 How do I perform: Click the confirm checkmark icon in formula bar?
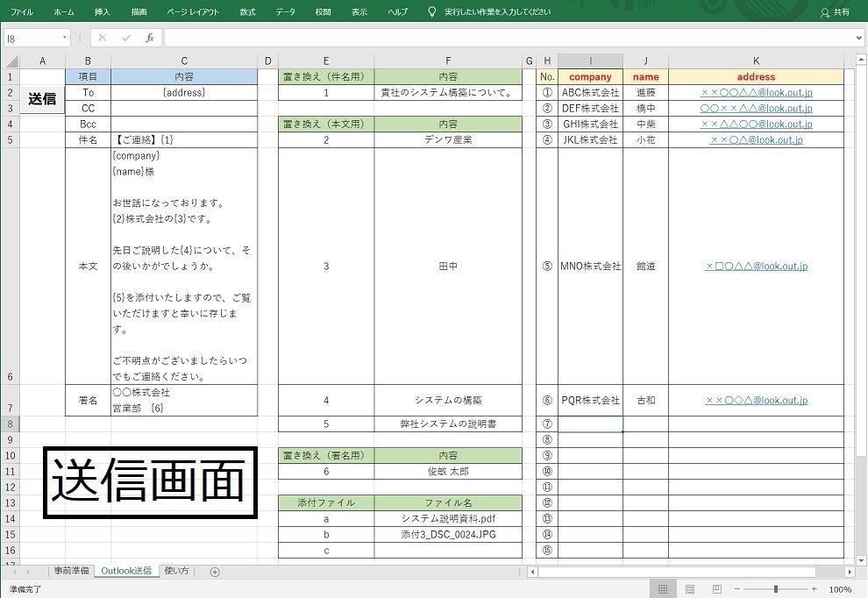point(126,38)
